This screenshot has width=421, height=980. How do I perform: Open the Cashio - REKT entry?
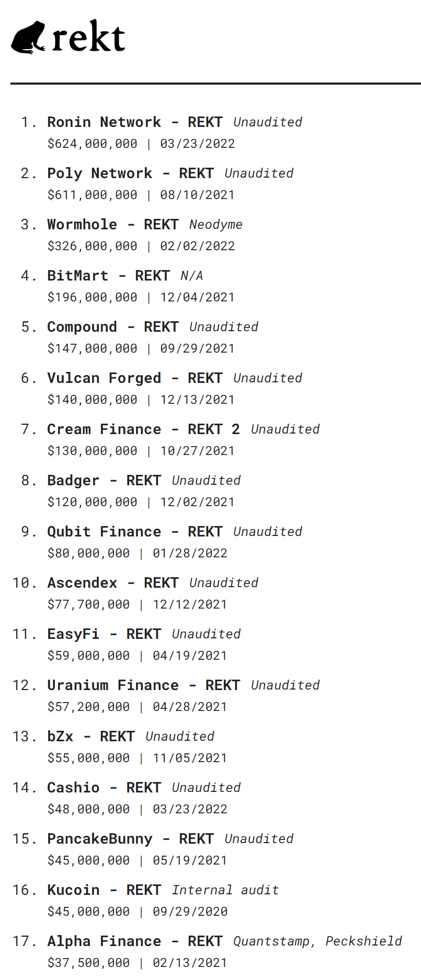(104, 787)
